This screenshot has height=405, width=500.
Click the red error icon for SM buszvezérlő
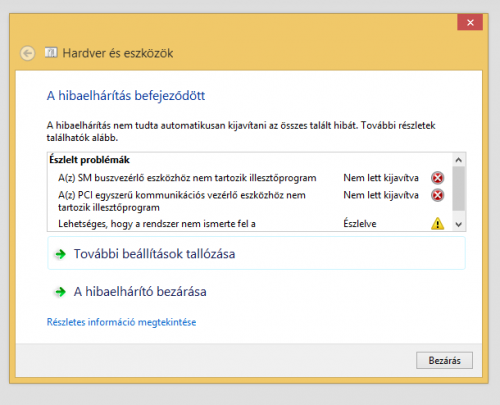(x=437, y=178)
